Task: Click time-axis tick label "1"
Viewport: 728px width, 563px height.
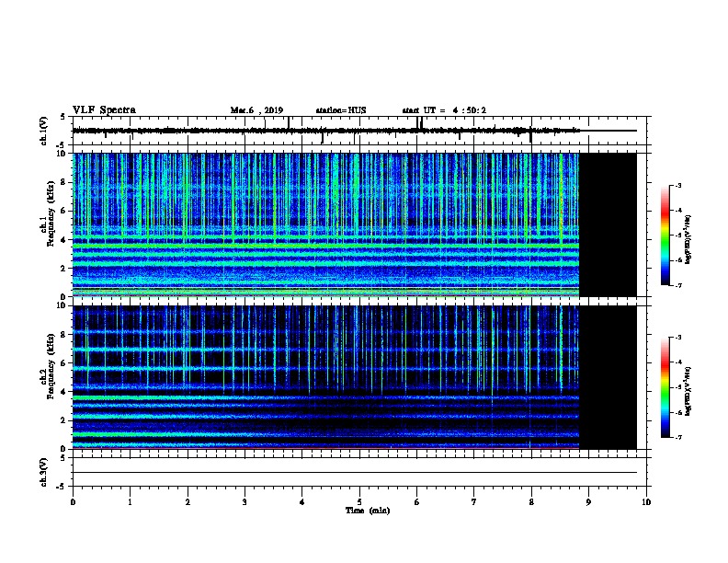Action: click(x=130, y=502)
